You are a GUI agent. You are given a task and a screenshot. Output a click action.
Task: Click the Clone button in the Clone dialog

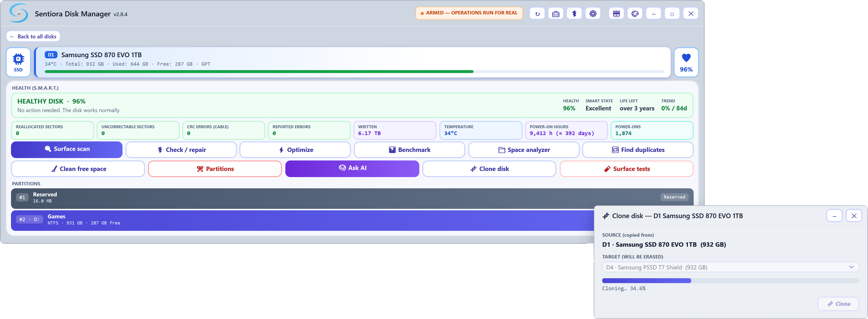(838, 304)
